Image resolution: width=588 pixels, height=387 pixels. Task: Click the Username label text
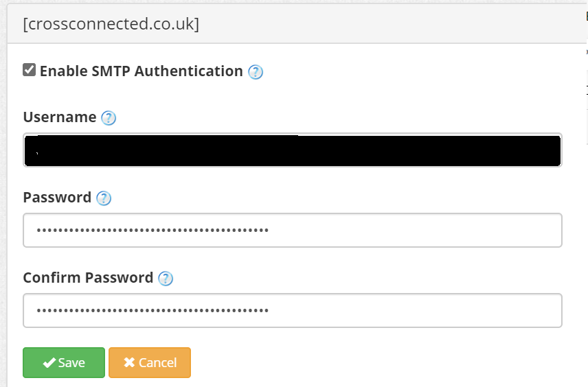click(x=60, y=117)
